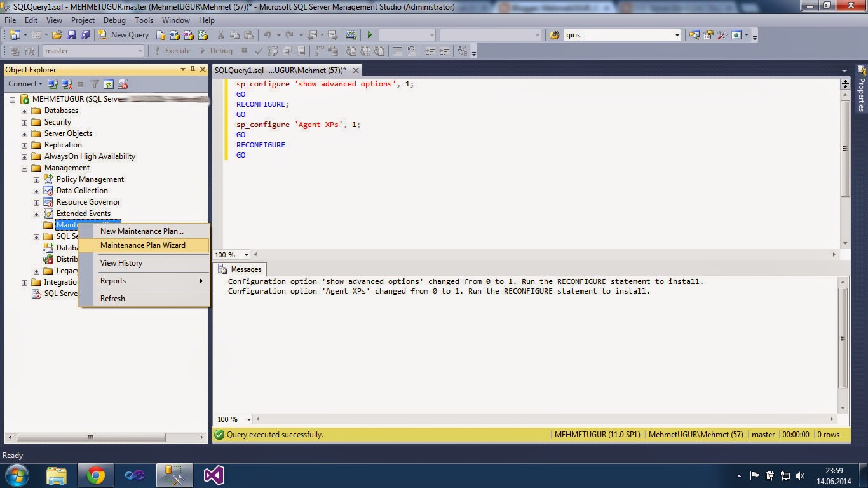Open the View menu
This screenshot has width=868, height=488.
tap(54, 20)
